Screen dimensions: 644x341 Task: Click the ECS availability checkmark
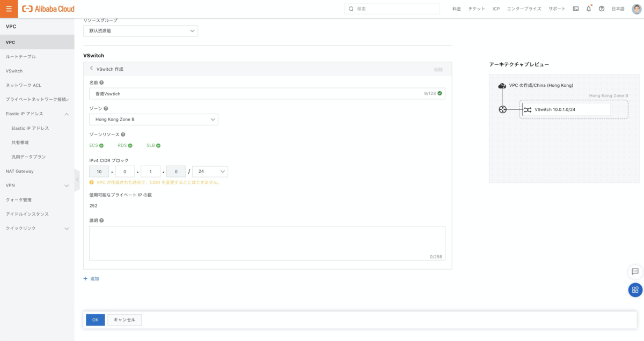point(101,145)
